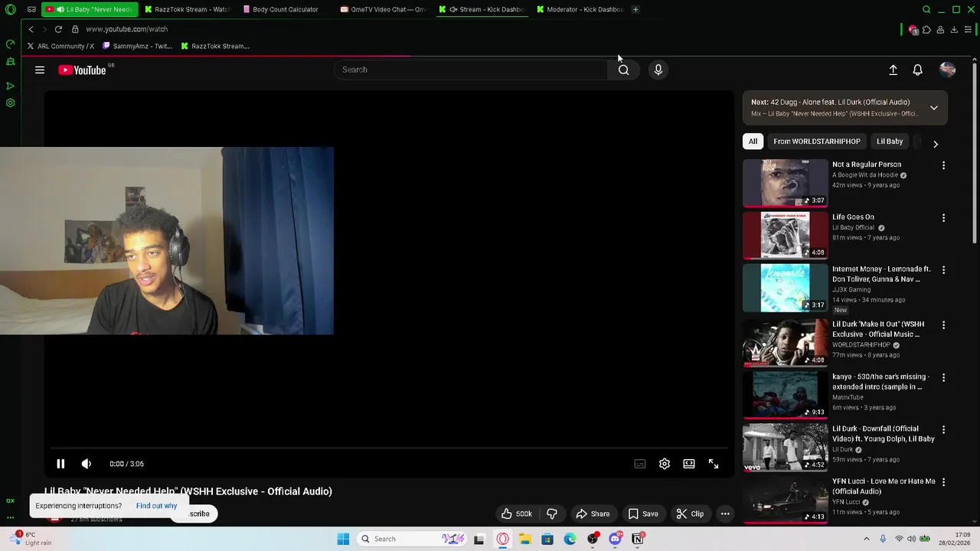Toggle subtitles/closed captions button

pyautogui.click(x=640, y=464)
